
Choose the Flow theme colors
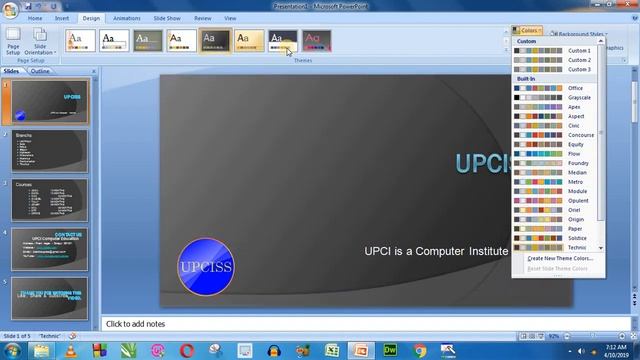tap(554, 154)
